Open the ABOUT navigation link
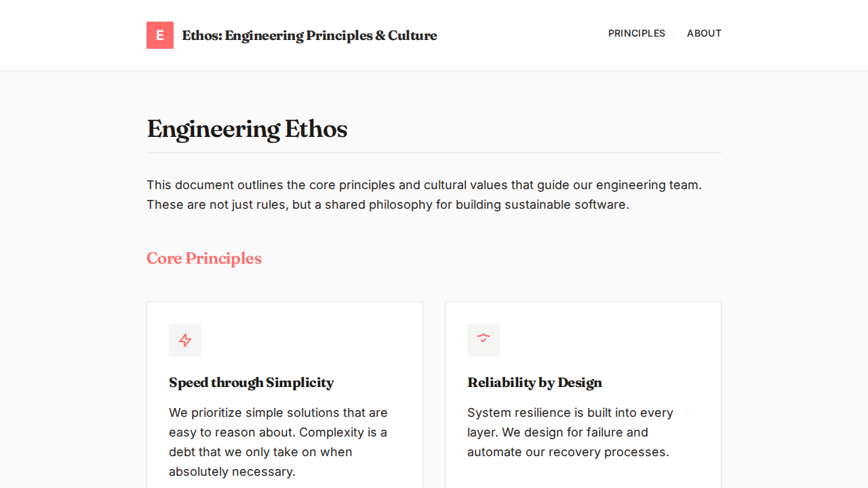This screenshot has height=488, width=868. click(704, 33)
